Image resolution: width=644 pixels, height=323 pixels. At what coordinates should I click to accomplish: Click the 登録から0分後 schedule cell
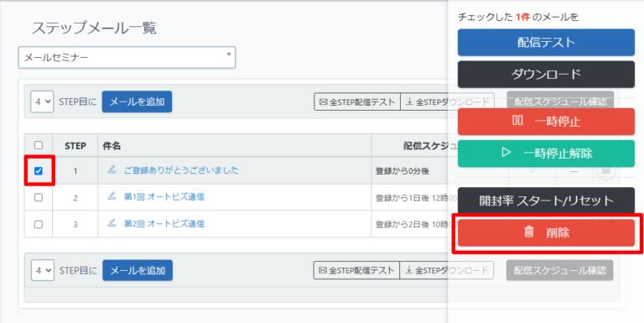click(x=402, y=171)
